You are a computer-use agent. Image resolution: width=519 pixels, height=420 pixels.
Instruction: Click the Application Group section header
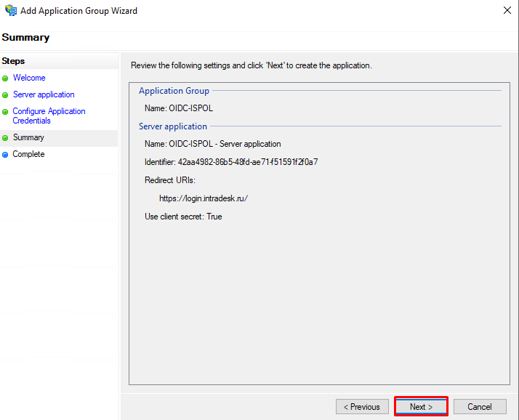(x=174, y=91)
